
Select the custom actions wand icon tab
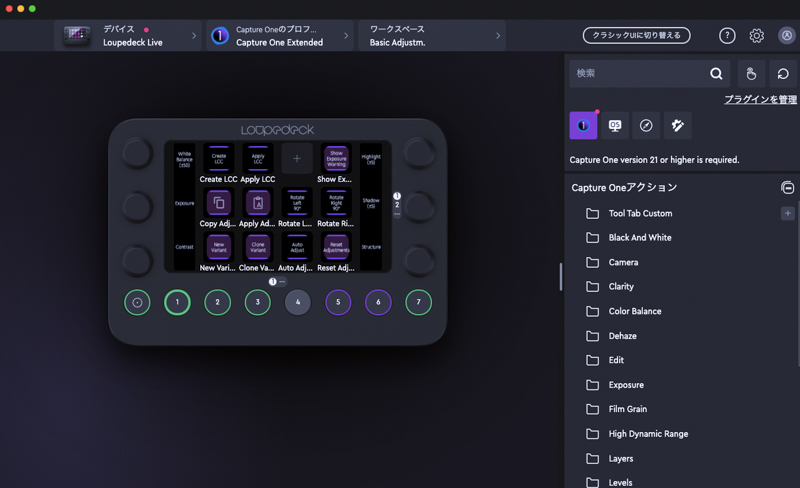point(678,126)
